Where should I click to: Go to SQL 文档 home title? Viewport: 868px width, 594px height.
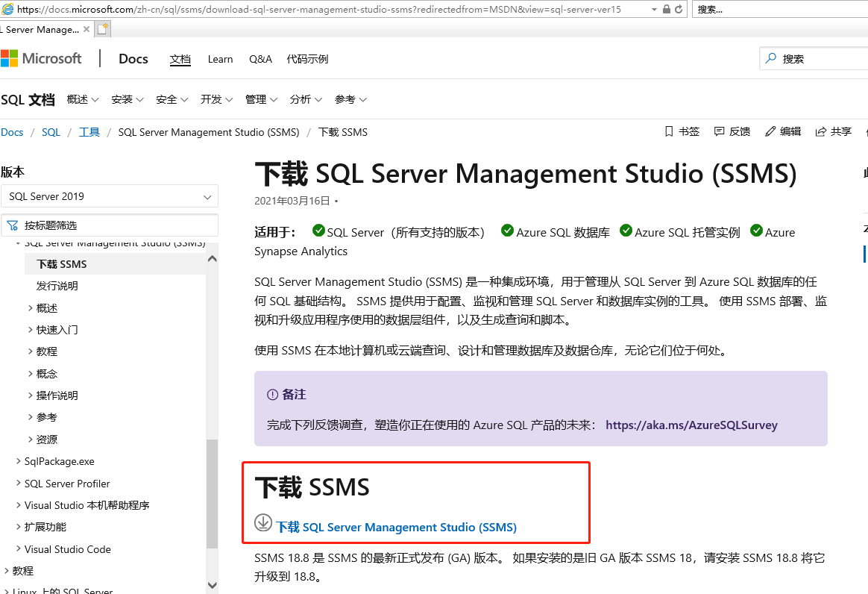click(x=28, y=100)
